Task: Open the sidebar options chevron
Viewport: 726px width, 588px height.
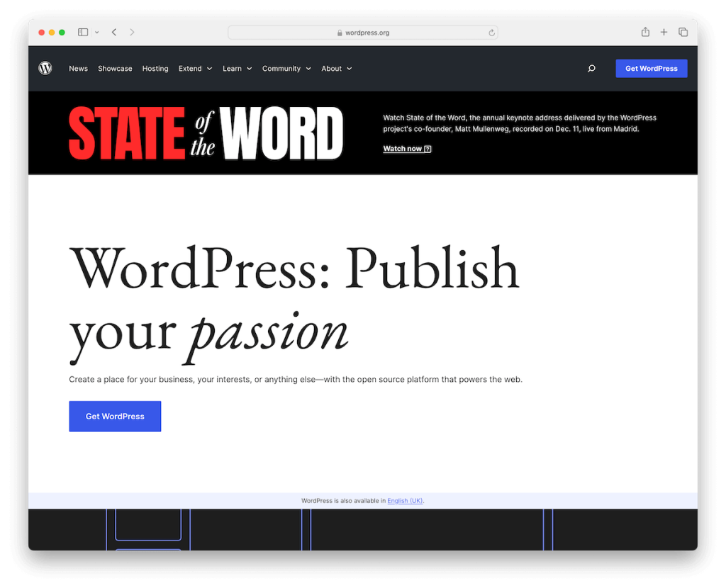Action: tap(96, 33)
